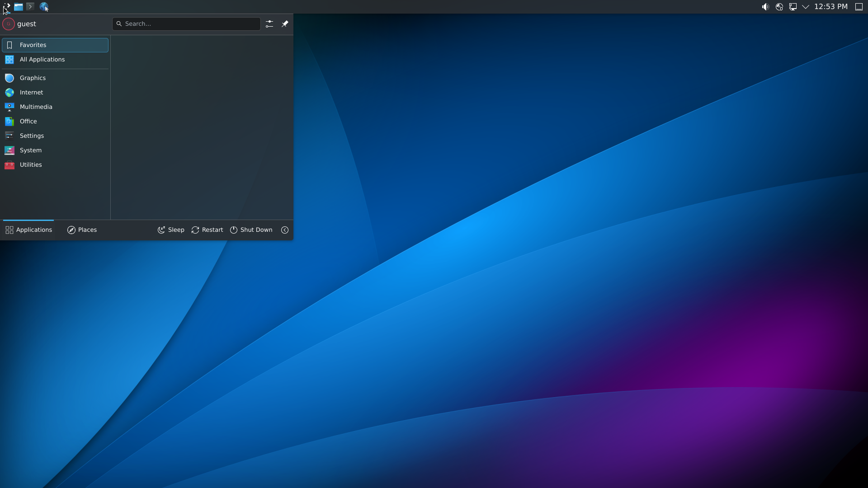Open the terminal launcher in the panel
This screenshot has width=868, height=488.
click(x=30, y=7)
